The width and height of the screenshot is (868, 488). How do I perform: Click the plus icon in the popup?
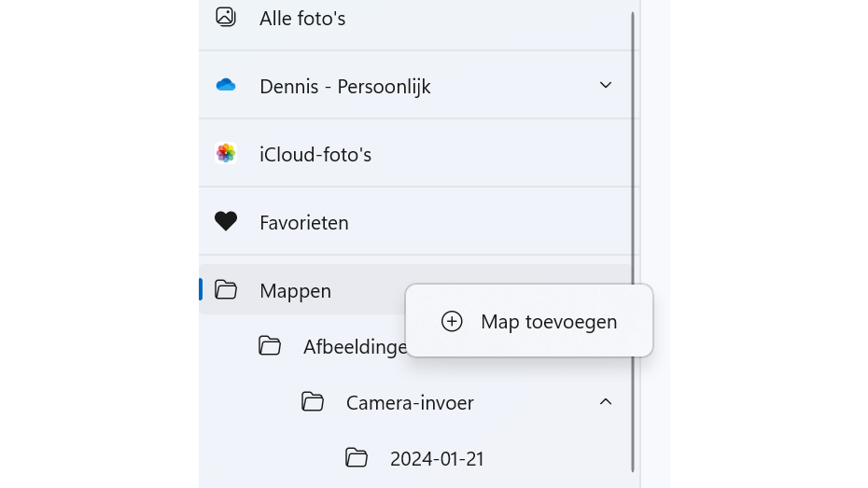(x=452, y=321)
